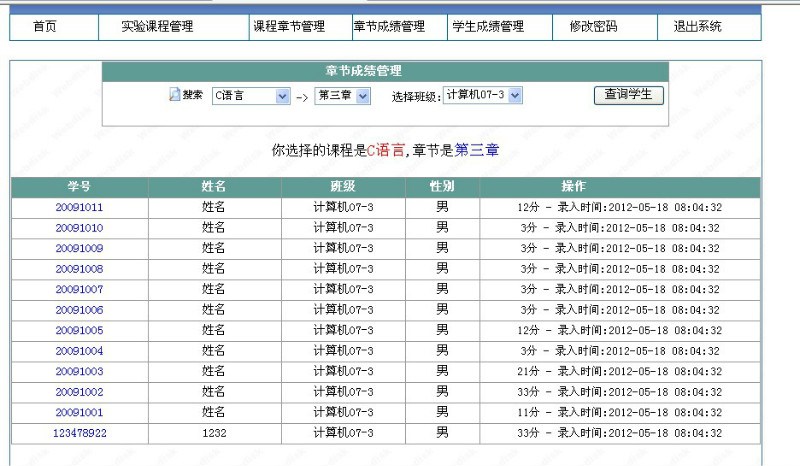Click class cell 计算机07-3 for 20091011

coord(343,207)
